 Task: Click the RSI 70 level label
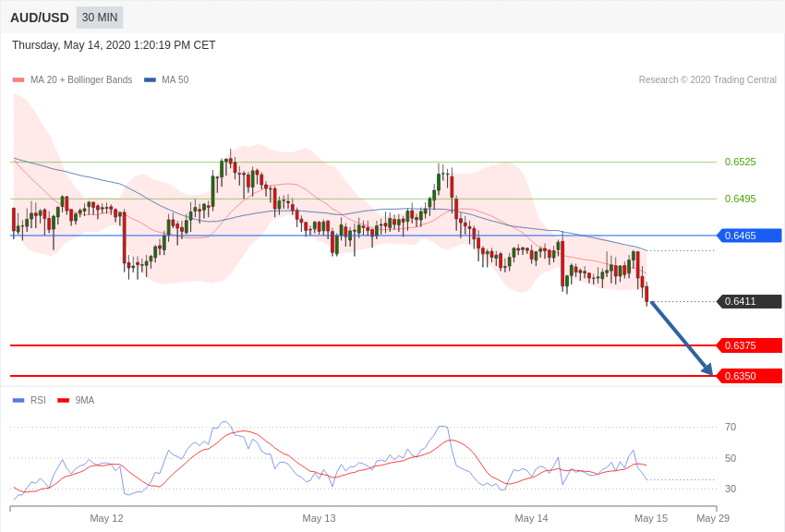pyautogui.click(x=731, y=427)
